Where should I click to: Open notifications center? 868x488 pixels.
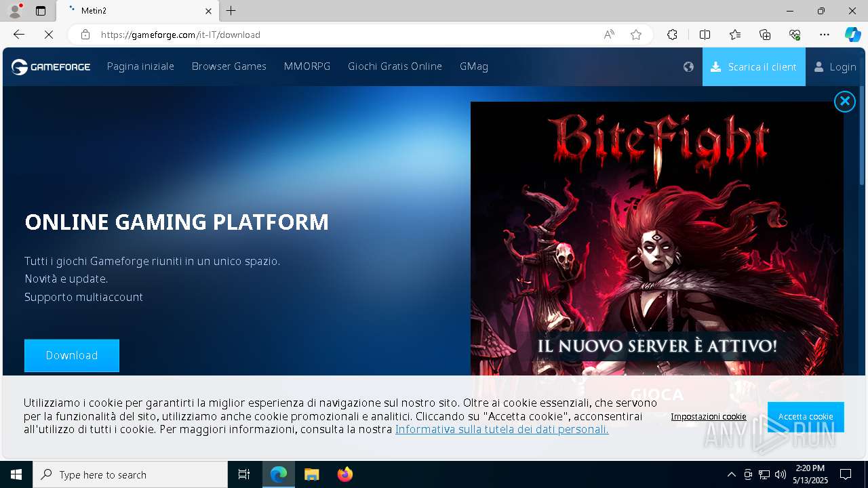click(x=846, y=474)
